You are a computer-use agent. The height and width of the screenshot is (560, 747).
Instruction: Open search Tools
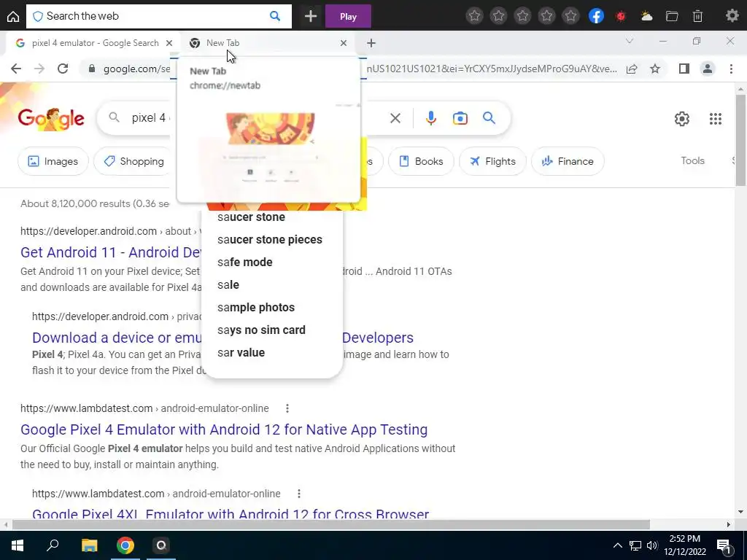[692, 161]
